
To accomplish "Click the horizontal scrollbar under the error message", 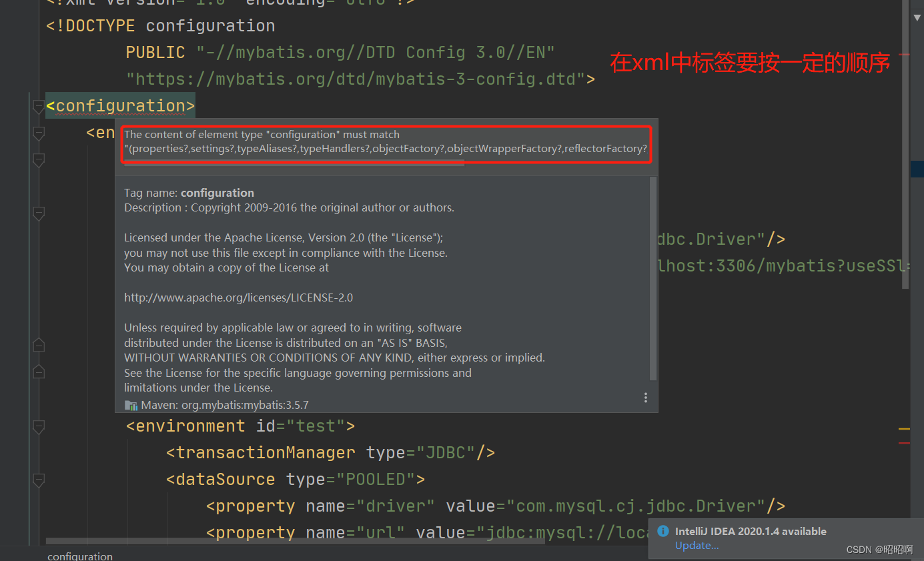I will (x=294, y=163).
